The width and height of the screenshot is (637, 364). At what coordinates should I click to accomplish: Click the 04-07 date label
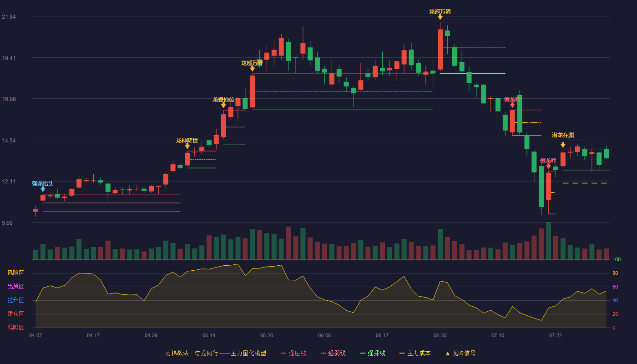(x=35, y=335)
